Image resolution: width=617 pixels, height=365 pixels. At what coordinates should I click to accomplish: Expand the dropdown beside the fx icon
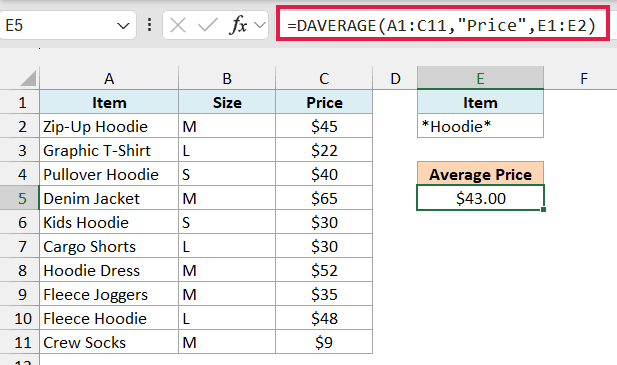(260, 26)
